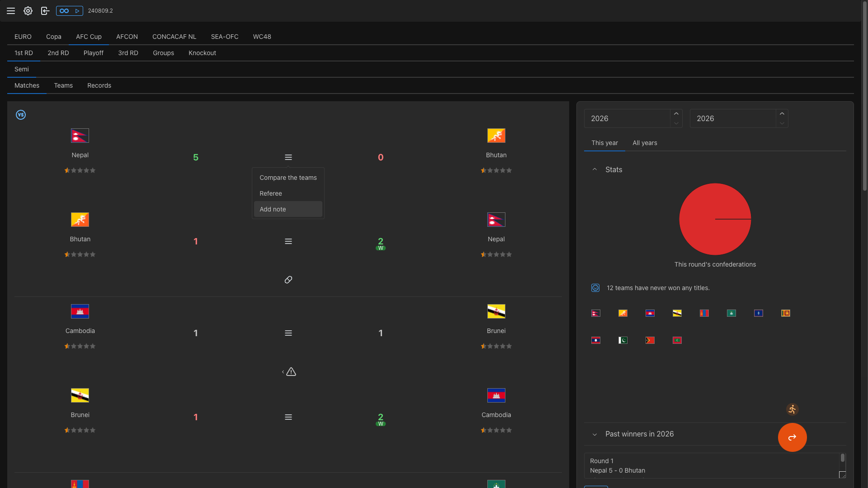Switch to the WC48 tab

[x=262, y=37]
